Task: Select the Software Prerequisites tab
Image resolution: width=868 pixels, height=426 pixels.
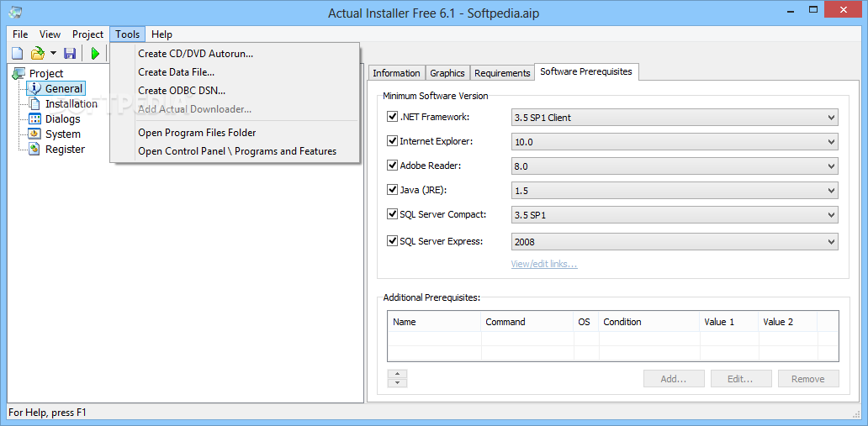Action: coord(586,72)
